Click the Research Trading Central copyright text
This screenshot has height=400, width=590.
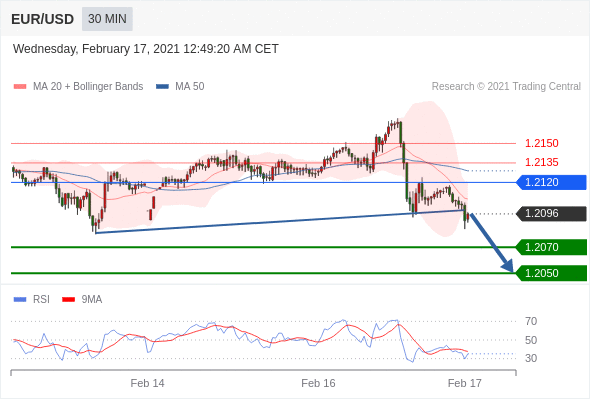coord(506,87)
